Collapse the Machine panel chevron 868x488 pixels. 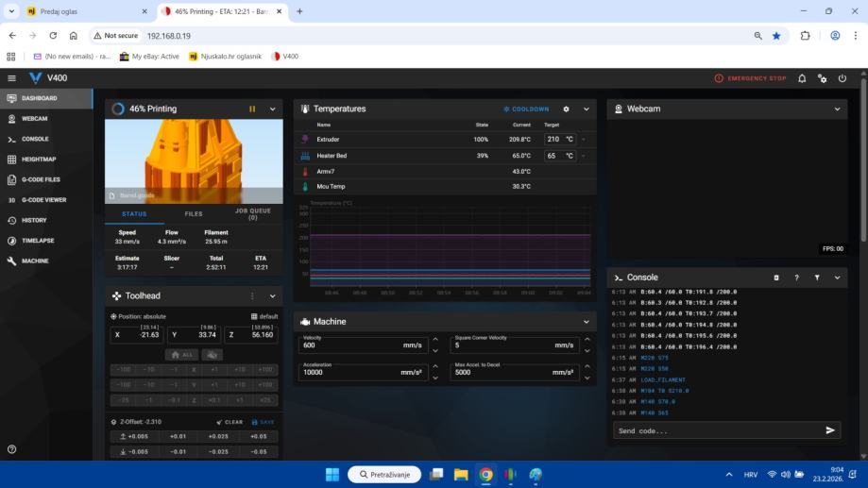[x=586, y=321]
